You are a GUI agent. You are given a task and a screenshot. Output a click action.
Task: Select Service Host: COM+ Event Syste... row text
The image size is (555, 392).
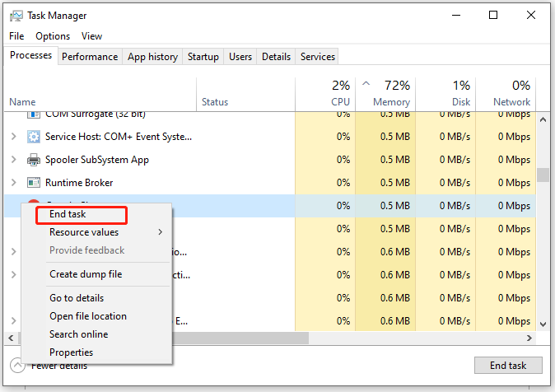pos(119,137)
